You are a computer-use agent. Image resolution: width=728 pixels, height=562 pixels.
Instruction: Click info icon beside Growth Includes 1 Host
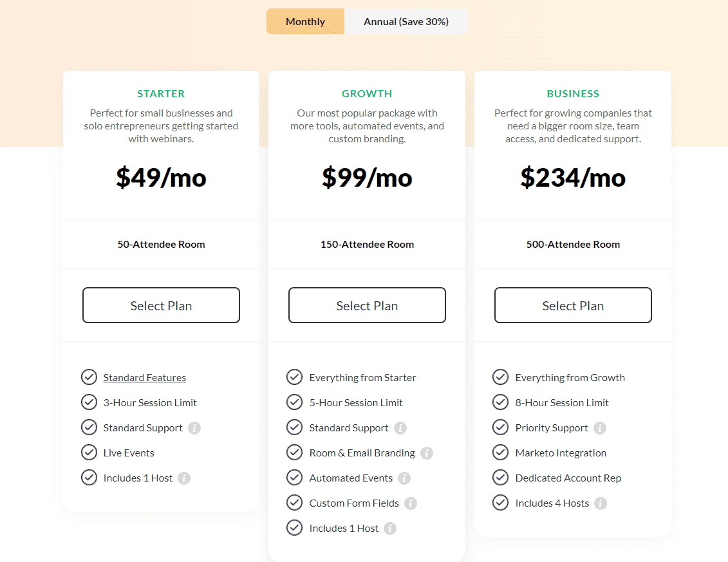pyautogui.click(x=390, y=528)
